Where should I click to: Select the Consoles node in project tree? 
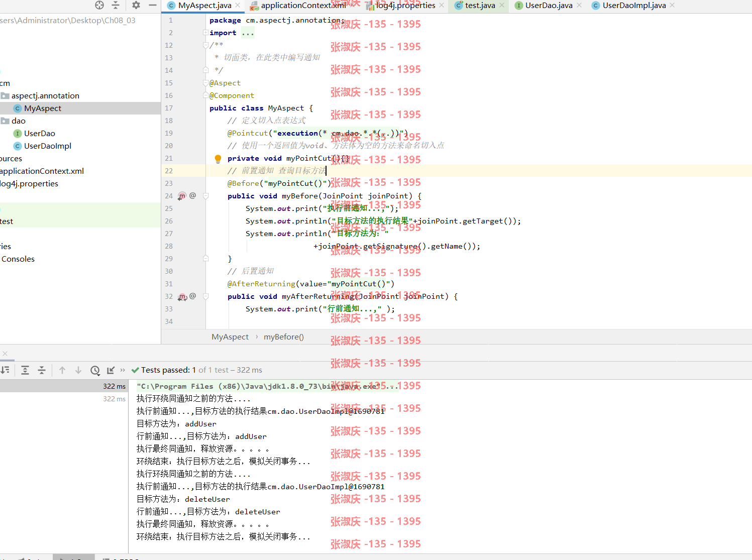18,259
